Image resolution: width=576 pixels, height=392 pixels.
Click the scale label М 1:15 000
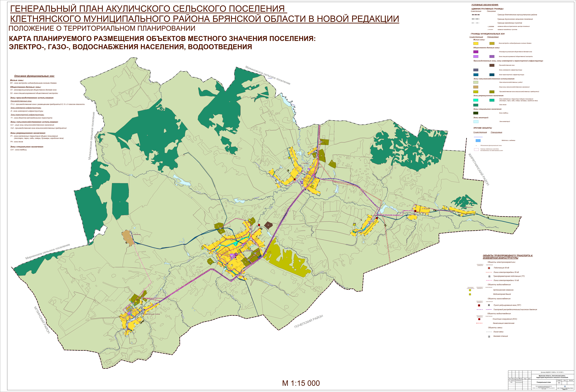(x=301, y=383)
